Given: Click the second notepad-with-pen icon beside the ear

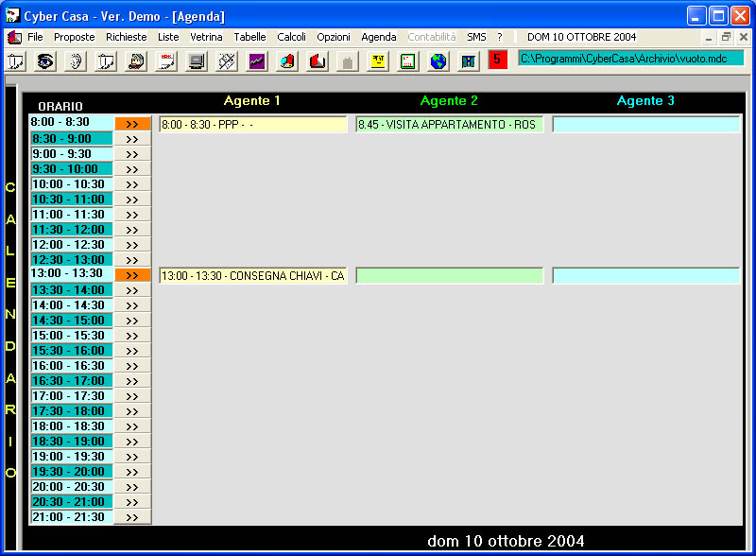Looking at the screenshot, I should [x=106, y=61].
